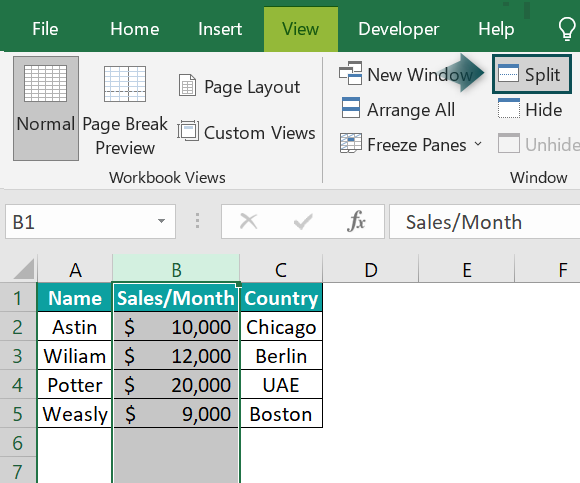Select the 12,000 sales cell
This screenshot has height=483, width=580.
(176, 355)
